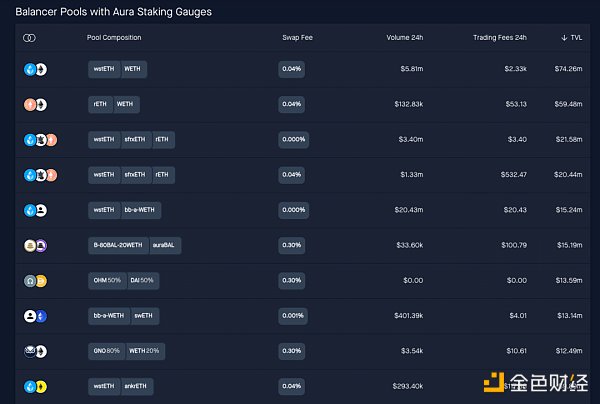Click the Pool Composition column header
This screenshot has width=600, height=404.
click(x=114, y=38)
